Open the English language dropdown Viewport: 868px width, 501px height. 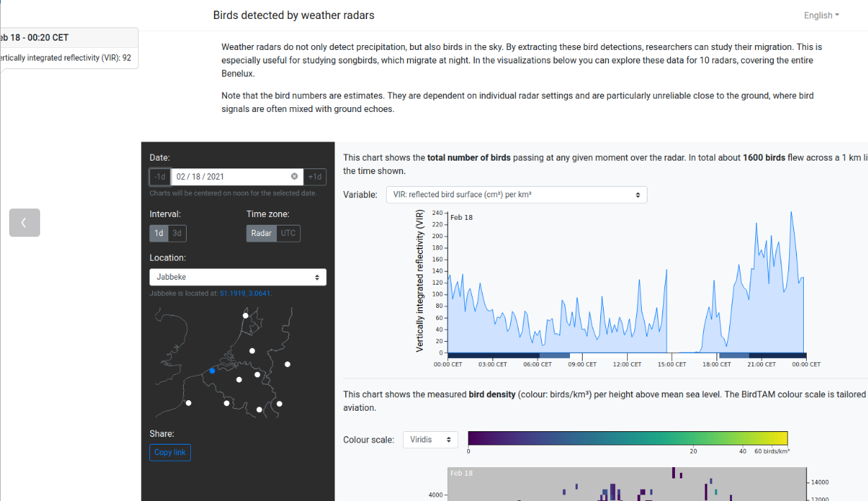821,16
